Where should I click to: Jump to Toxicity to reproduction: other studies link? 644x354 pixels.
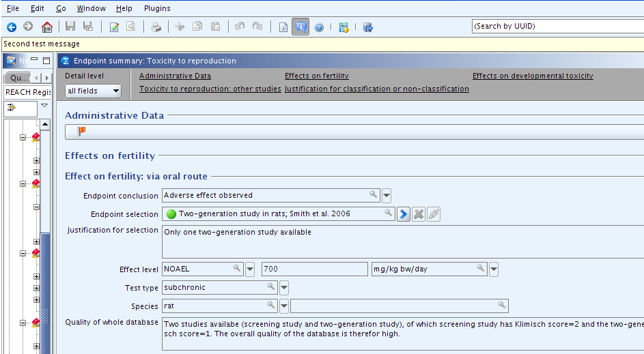coord(210,89)
